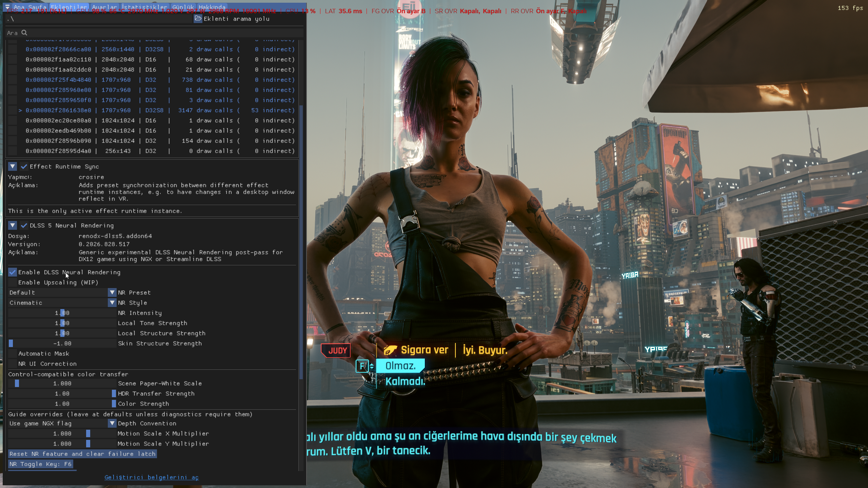
Task: Show the Hakkında tab
Action: [x=212, y=7]
